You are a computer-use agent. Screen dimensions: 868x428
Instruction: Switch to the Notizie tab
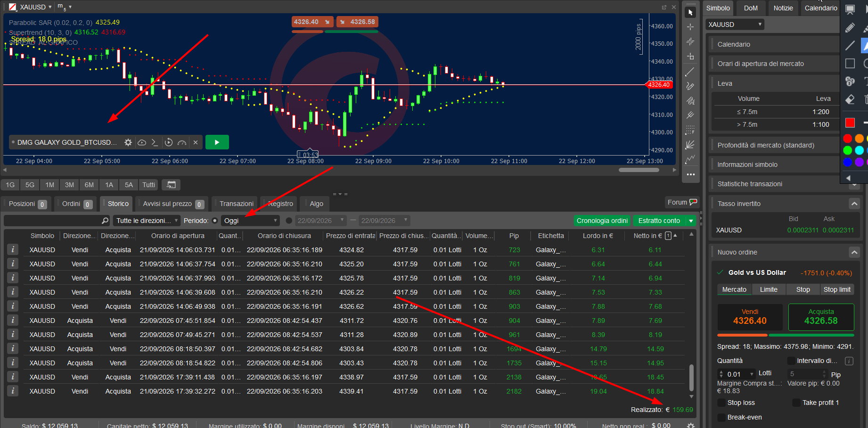(783, 8)
